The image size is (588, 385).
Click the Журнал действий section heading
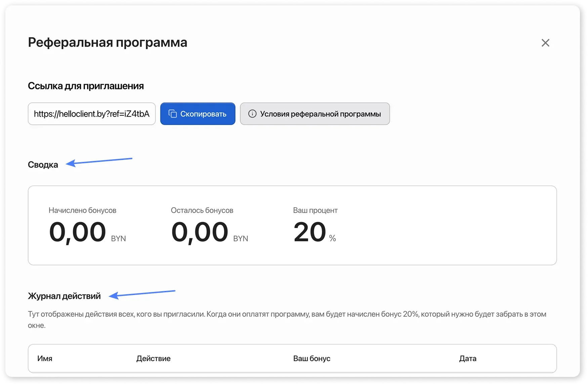click(64, 296)
